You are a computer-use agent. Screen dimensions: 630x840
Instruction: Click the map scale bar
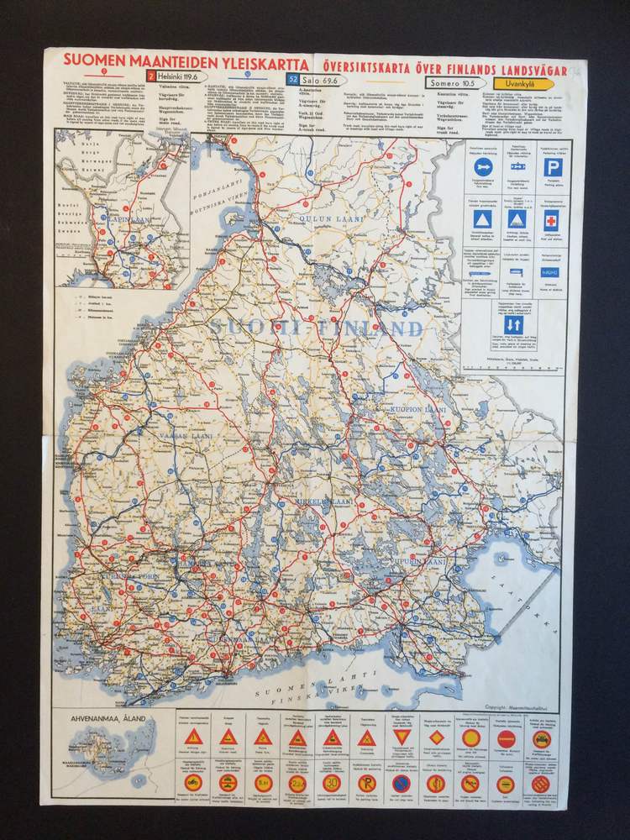tap(512, 368)
